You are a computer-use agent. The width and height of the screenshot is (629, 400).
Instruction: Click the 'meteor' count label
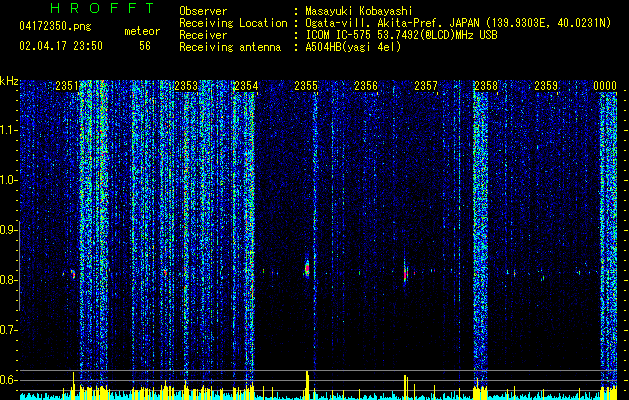point(142,31)
